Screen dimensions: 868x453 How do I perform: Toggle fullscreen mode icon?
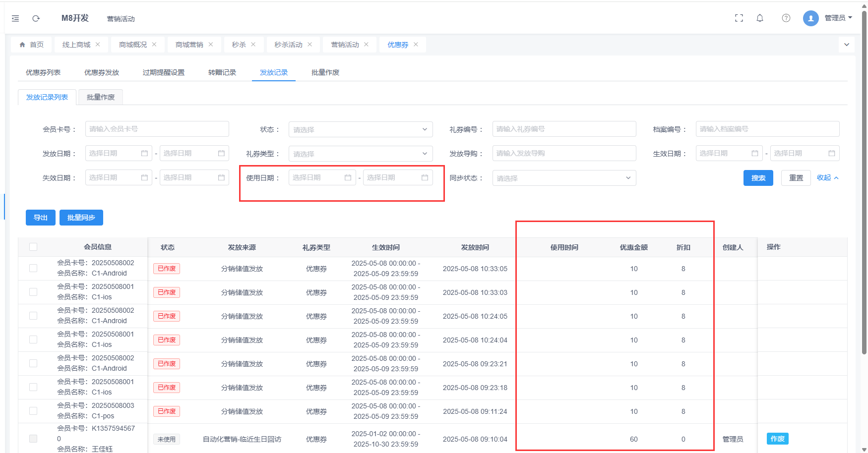coord(739,18)
